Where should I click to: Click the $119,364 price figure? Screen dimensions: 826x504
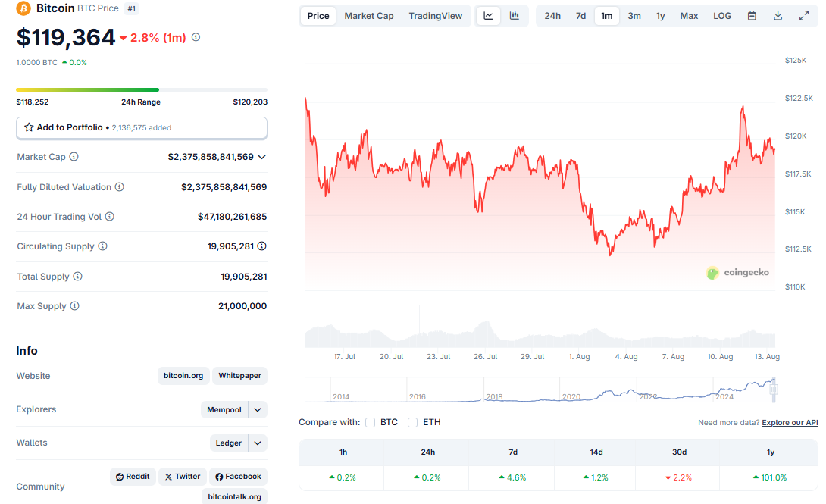[66, 37]
